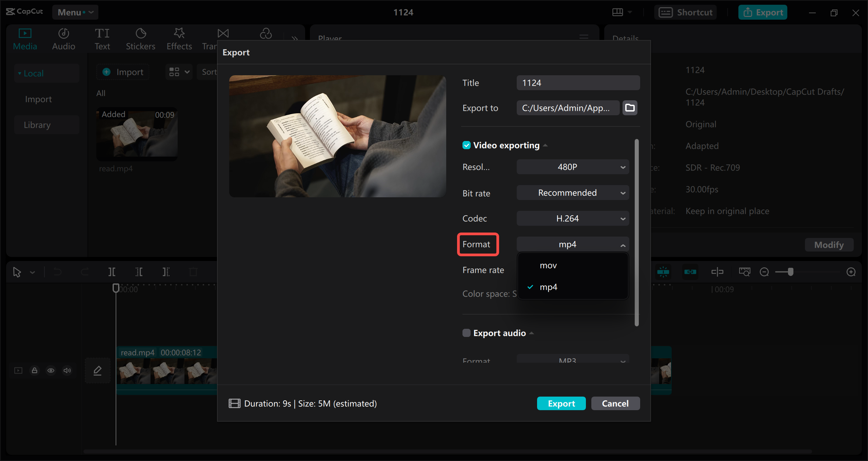
Task: Cancel the export dialog
Action: 615,403
